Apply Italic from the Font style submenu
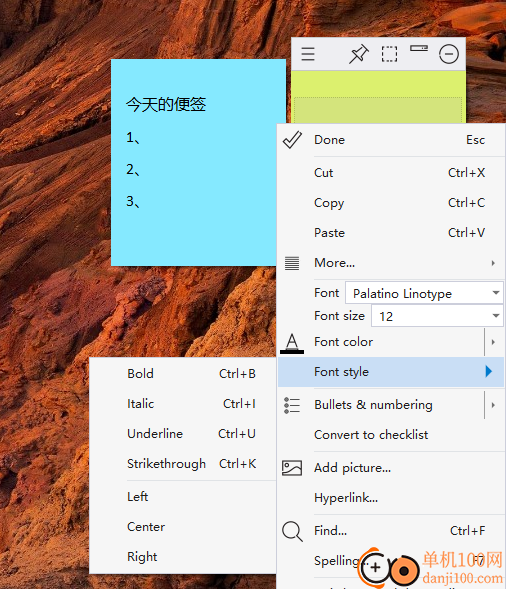The image size is (506, 589). tap(183, 404)
